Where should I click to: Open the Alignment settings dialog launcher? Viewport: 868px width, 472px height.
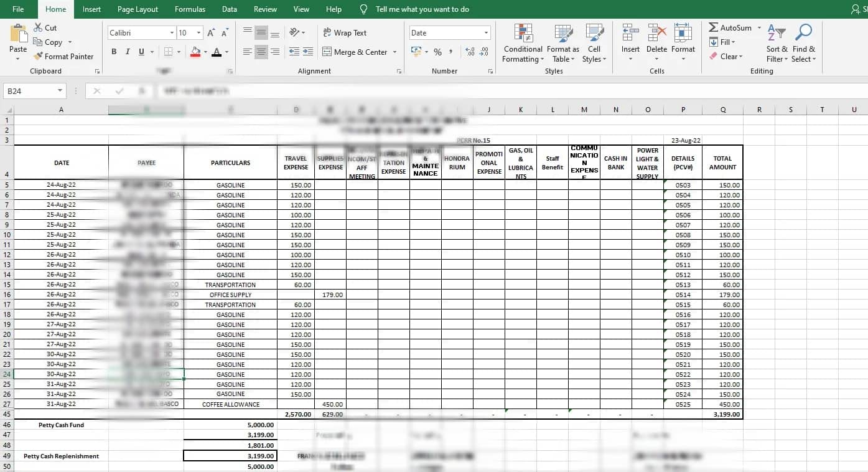(399, 72)
